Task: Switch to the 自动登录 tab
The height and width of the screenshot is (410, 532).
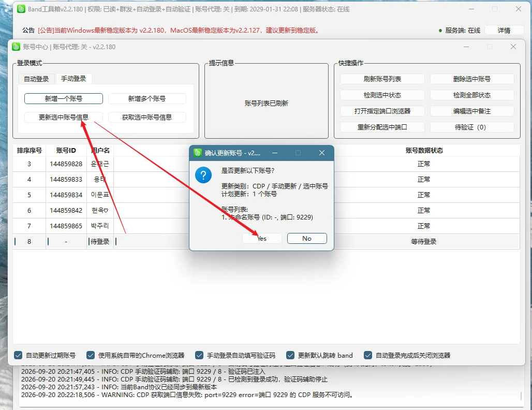Action: click(x=36, y=79)
